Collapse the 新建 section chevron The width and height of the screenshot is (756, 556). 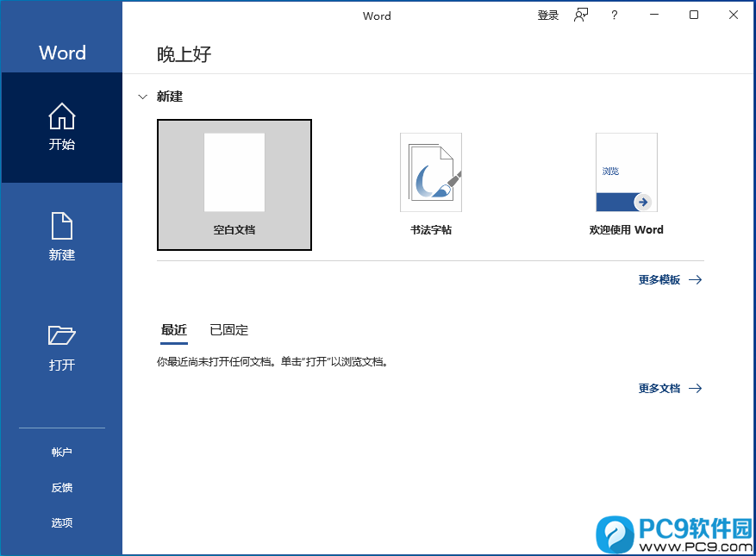click(143, 97)
